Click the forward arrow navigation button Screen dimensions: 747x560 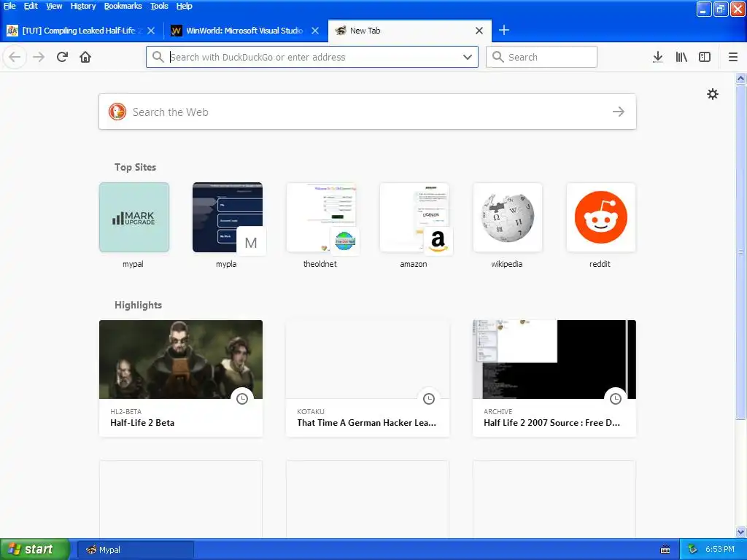[39, 57]
